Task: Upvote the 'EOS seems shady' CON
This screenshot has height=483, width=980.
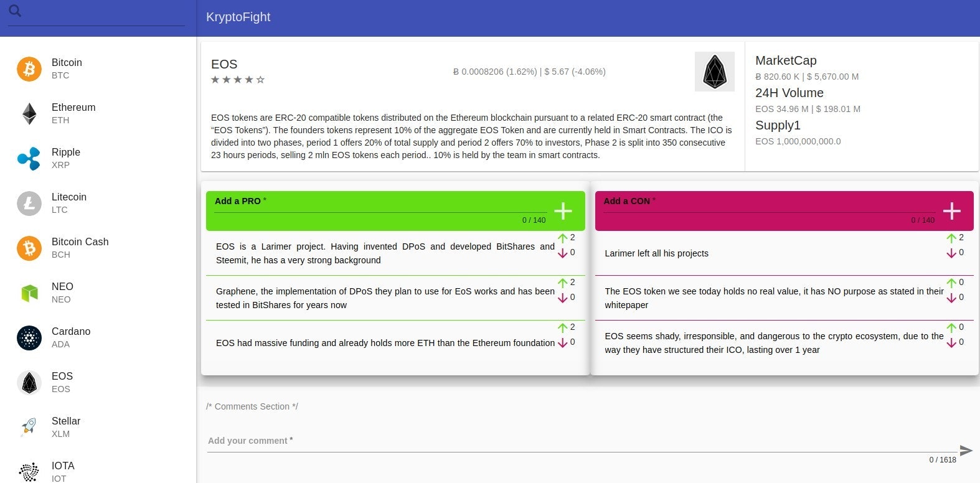Action: click(x=951, y=327)
